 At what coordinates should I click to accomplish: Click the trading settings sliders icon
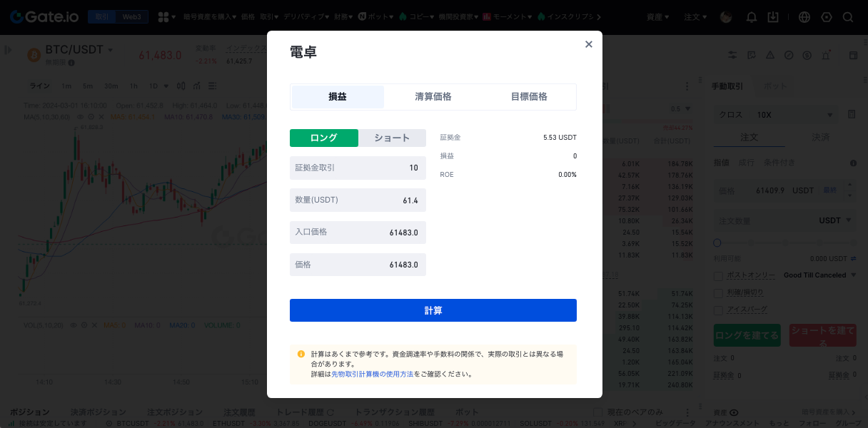click(732, 55)
